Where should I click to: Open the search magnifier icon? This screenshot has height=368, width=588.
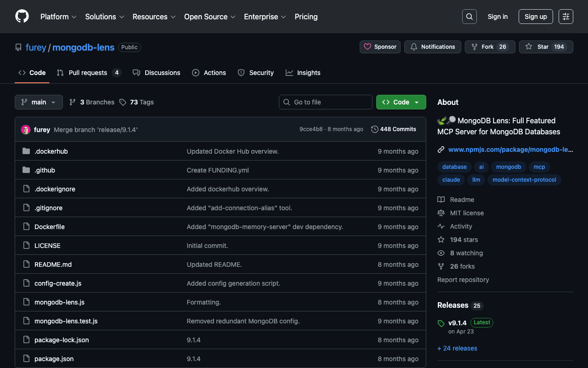pos(469,17)
